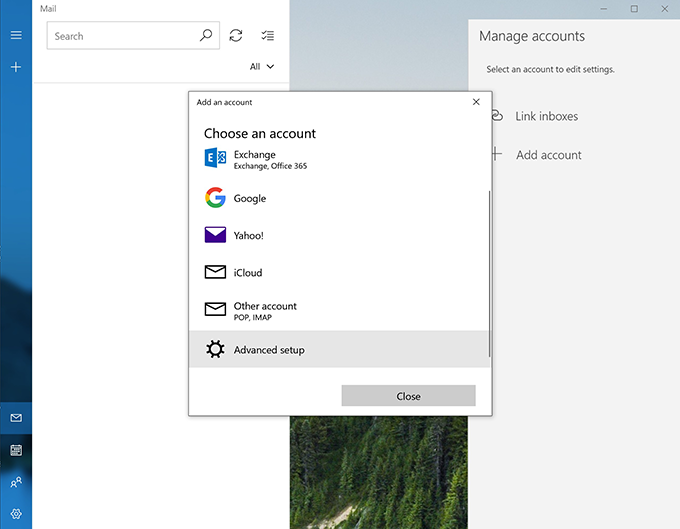Click the search magnifier icon

click(206, 35)
